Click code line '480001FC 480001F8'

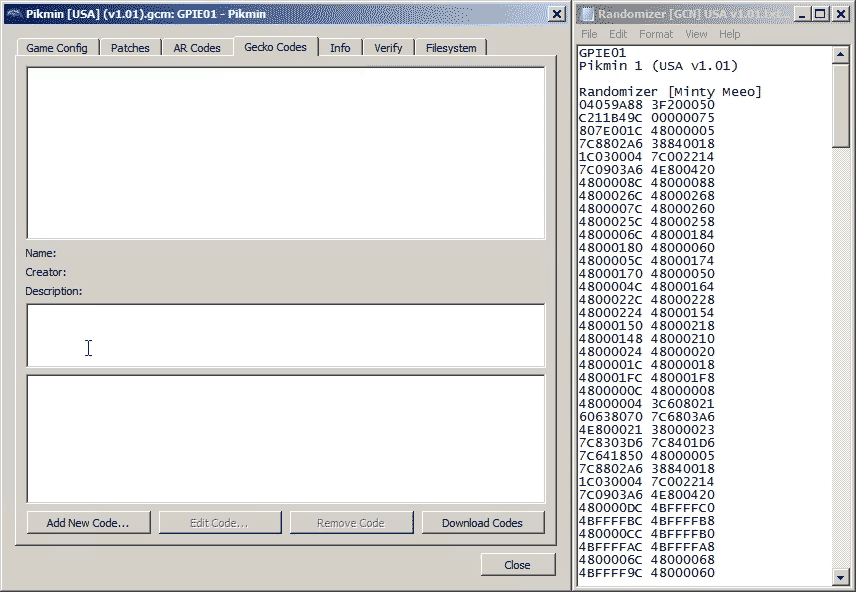646,378
